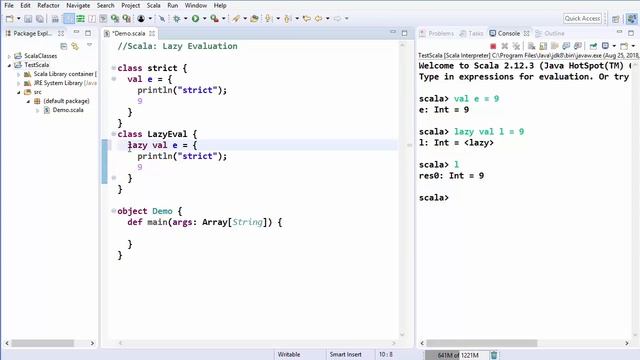Click the New file toolbar icon
Image resolution: width=640 pixels, height=360 pixels.
tap(10, 19)
